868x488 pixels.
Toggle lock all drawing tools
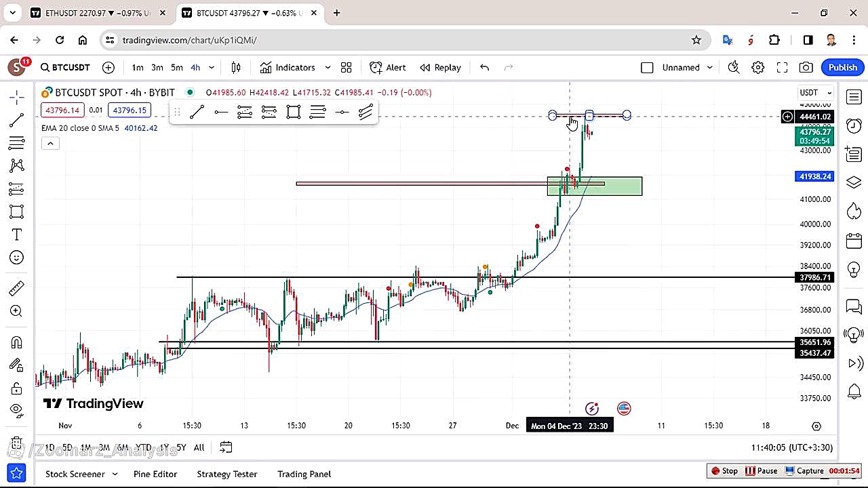pos(17,388)
